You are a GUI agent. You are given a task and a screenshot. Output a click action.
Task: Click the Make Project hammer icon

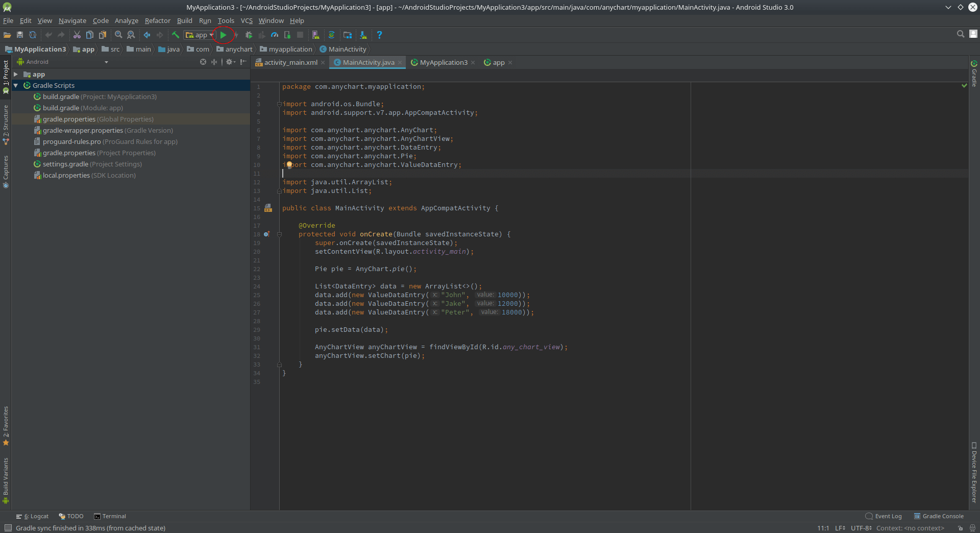tap(176, 35)
